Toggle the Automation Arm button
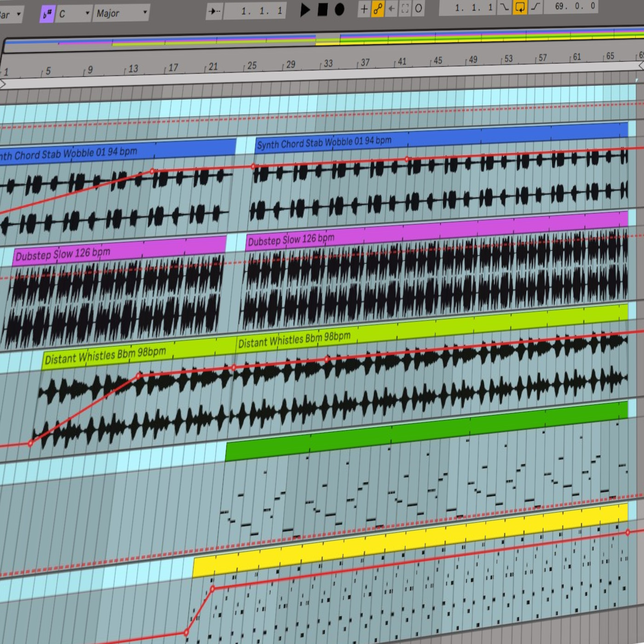This screenshot has height=644, width=644. [378, 9]
